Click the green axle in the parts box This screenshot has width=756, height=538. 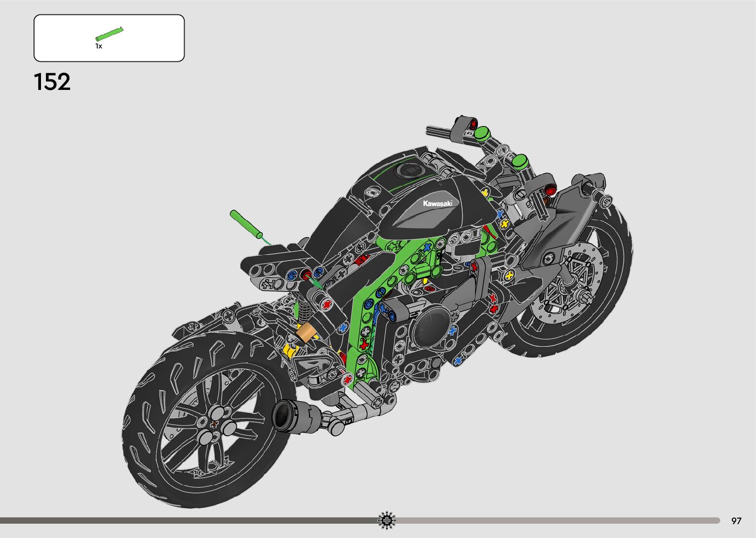pos(109,34)
